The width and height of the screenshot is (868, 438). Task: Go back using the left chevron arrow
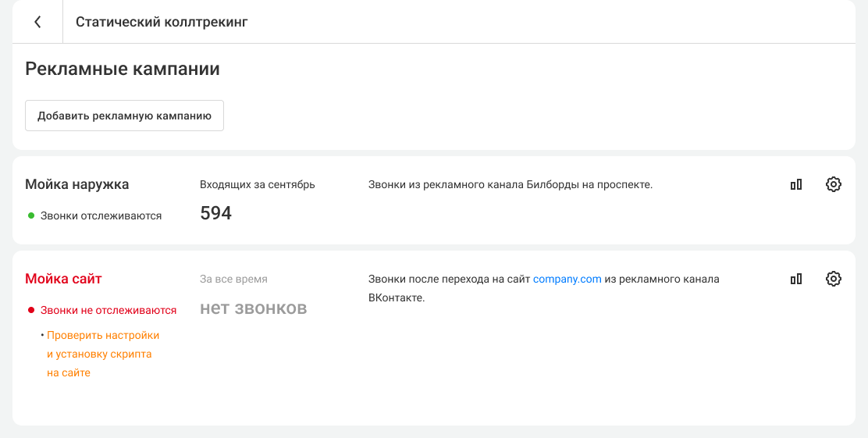tap(37, 22)
